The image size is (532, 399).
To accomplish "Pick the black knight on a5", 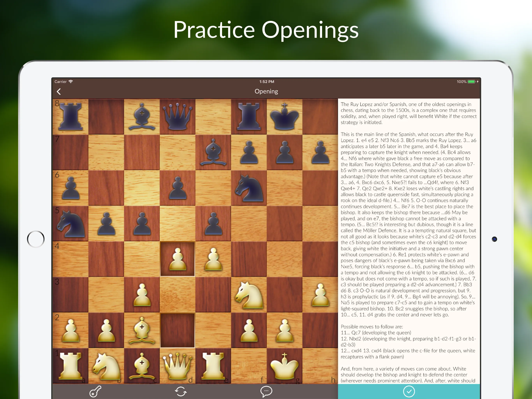I will 70,223.
